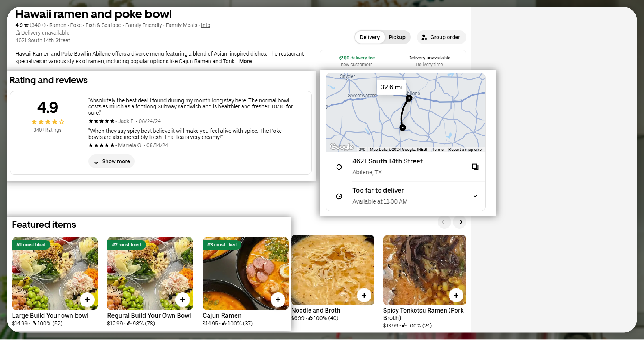Add Noodle and Broth via plus icon

click(x=364, y=295)
